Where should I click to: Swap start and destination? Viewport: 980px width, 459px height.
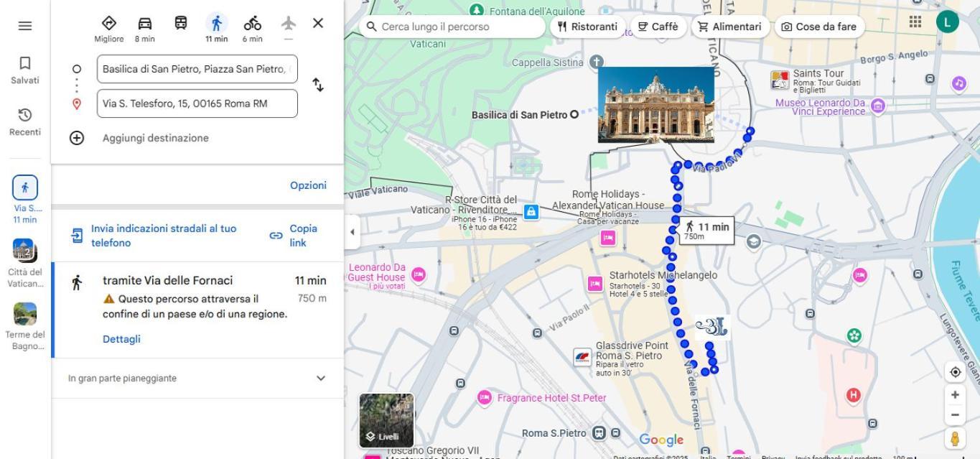pos(318,85)
